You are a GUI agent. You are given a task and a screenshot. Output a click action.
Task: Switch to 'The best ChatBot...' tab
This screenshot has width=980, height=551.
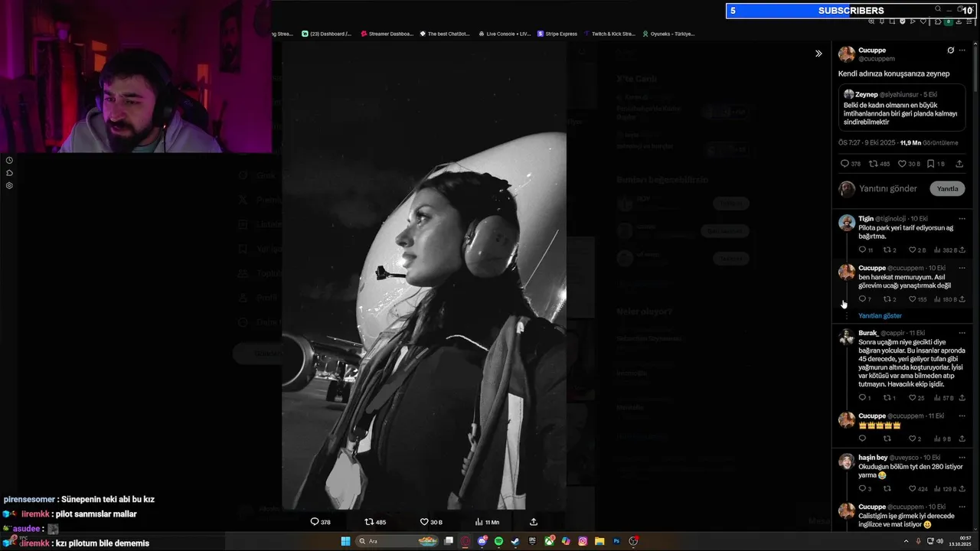(445, 34)
